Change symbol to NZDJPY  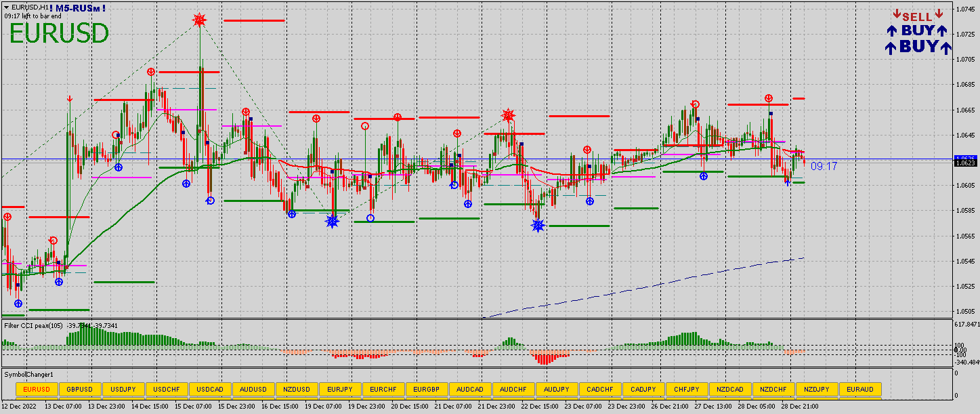(817, 389)
